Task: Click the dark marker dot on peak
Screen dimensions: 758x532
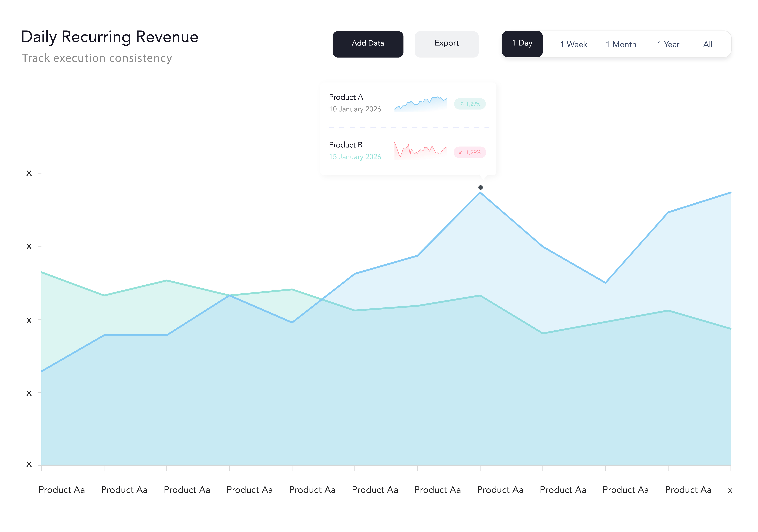Action: tap(480, 187)
